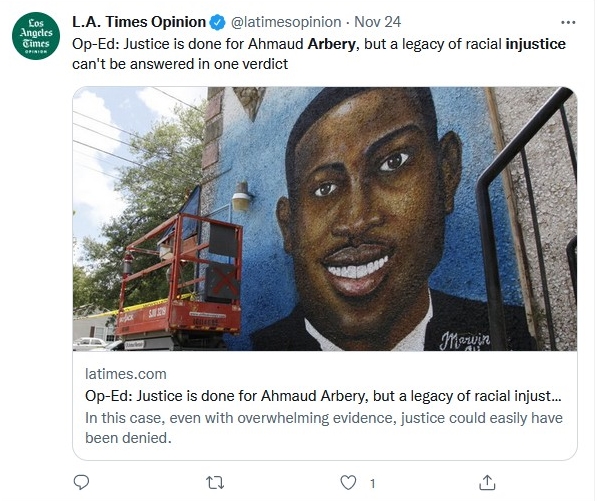Viewport: 598px width, 501px height.
Task: Click the reply speech bubble icon
Action: tap(81, 483)
